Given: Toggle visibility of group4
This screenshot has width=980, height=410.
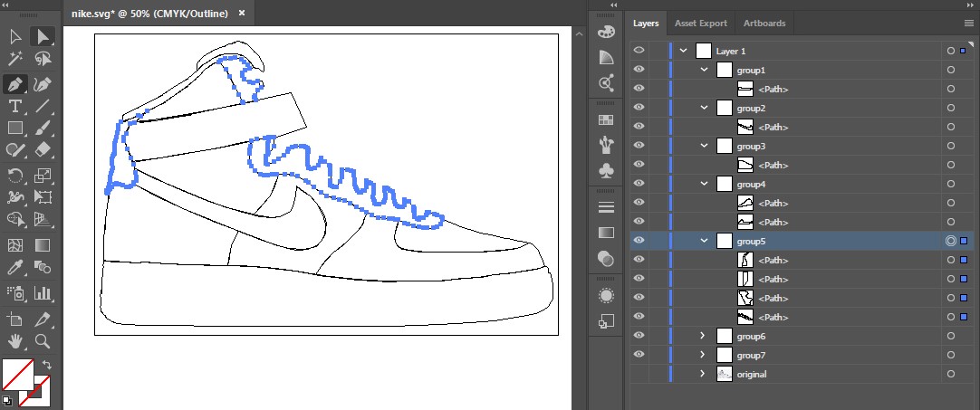Looking at the screenshot, I should coord(639,184).
